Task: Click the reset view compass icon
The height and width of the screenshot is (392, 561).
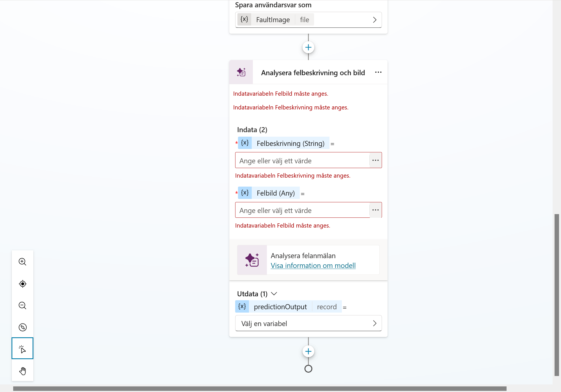Action: [x=22, y=327]
